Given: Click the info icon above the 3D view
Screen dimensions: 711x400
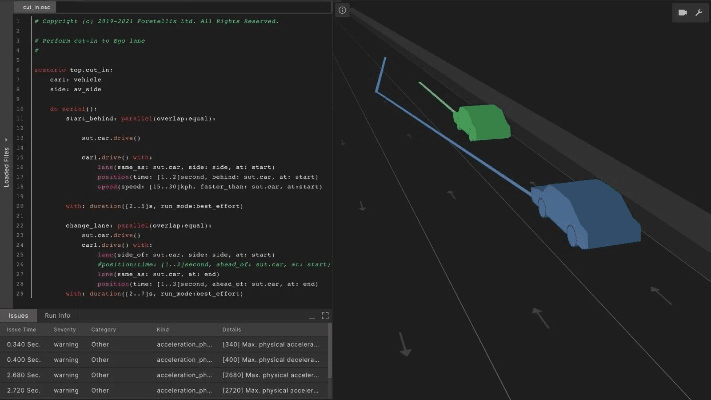Looking at the screenshot, I should (x=342, y=10).
